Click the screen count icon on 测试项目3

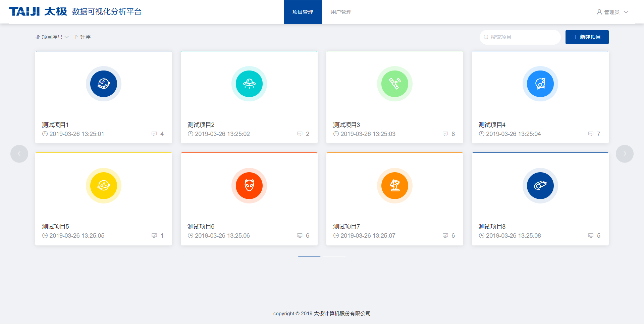445,134
